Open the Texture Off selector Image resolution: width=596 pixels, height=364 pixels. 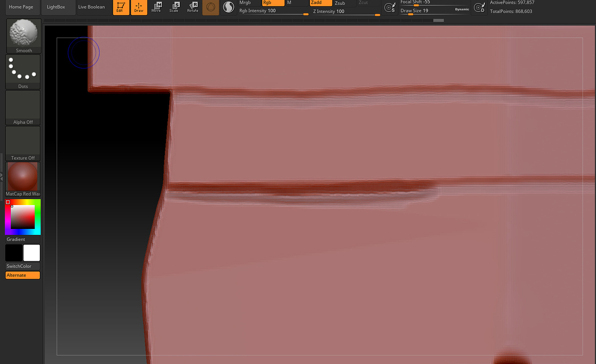click(x=23, y=144)
